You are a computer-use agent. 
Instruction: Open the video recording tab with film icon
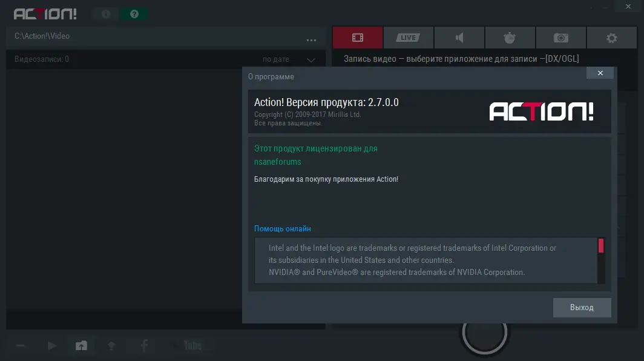[x=358, y=38]
